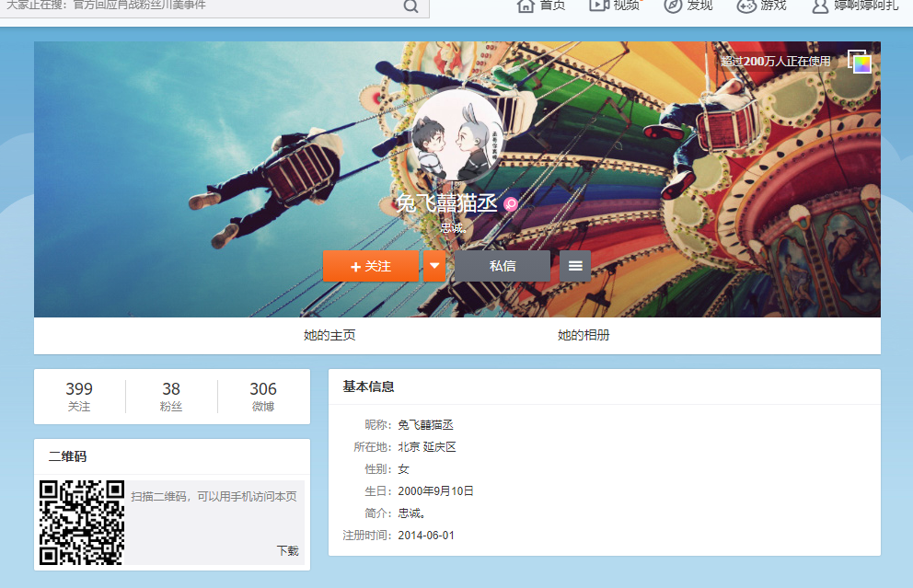Expand the follow options dropdown arrow
Image resolution: width=913 pixels, height=588 pixels.
coord(434,266)
